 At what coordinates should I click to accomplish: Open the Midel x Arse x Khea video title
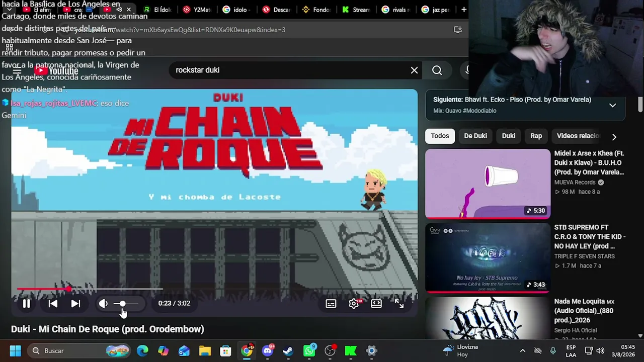(589, 163)
